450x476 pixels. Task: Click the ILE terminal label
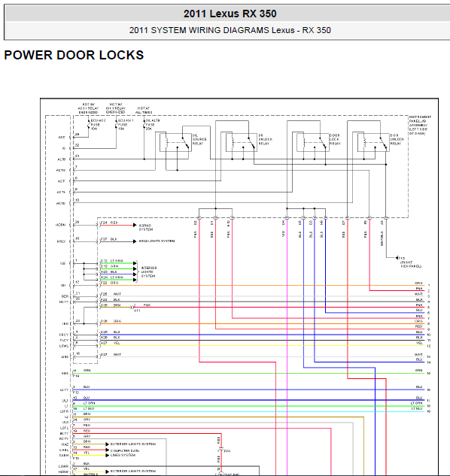click(x=62, y=263)
